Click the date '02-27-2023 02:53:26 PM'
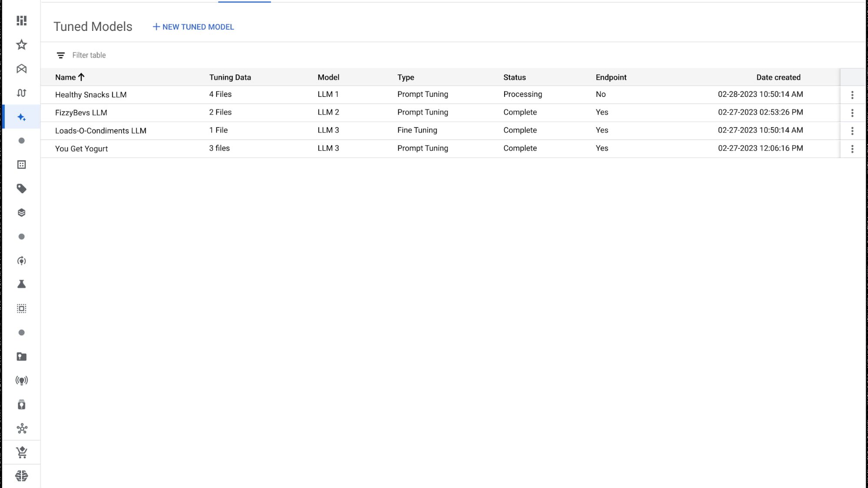The width and height of the screenshot is (868, 488). pyautogui.click(x=760, y=112)
